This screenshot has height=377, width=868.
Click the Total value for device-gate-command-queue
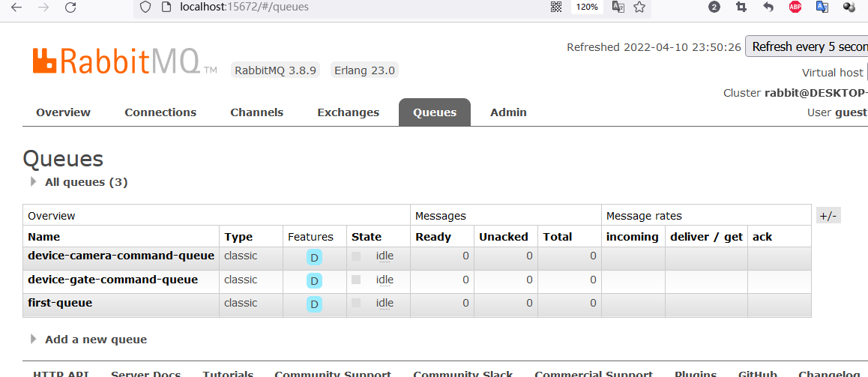click(593, 280)
